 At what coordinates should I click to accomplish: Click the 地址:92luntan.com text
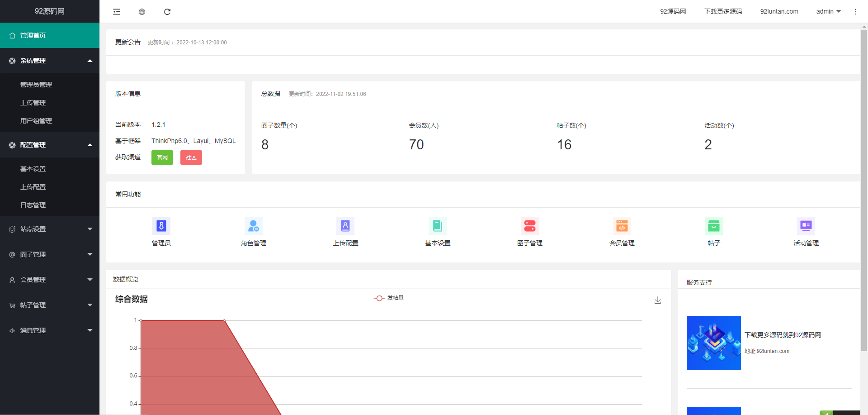pyautogui.click(x=767, y=351)
